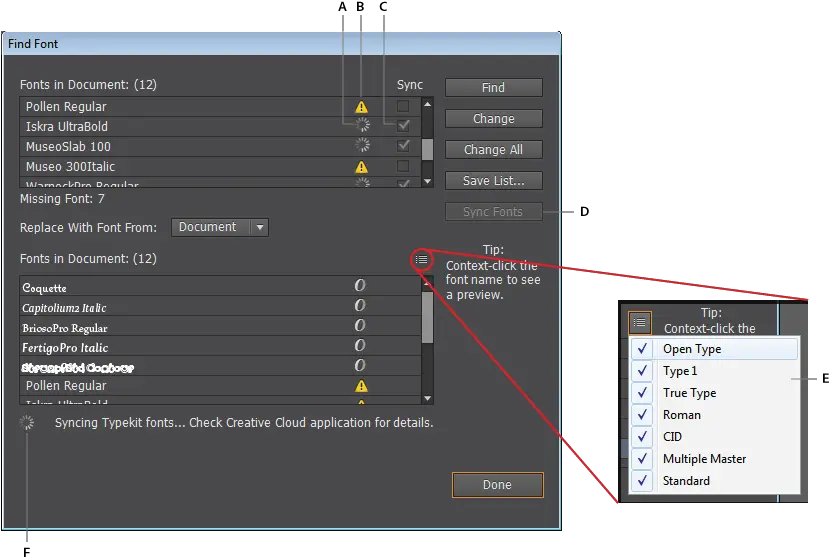829x557 pixels.
Task: Click the filter list icon in the zoomed inset
Action: 640,322
